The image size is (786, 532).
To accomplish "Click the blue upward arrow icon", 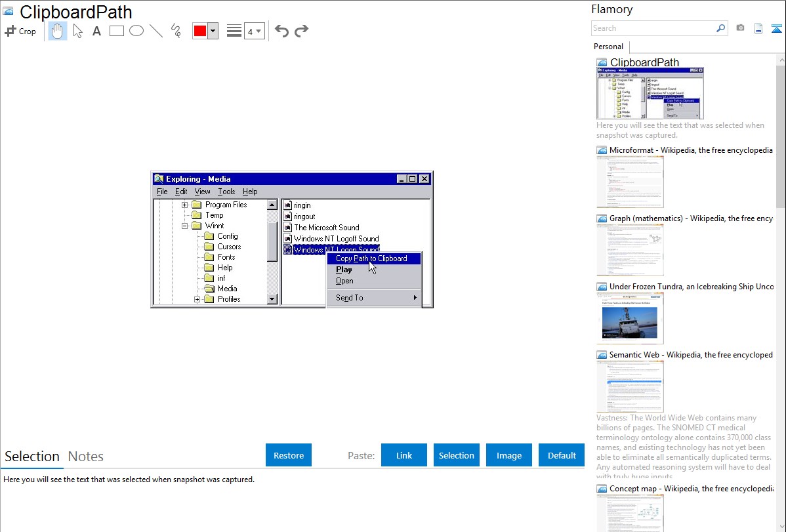I will [776, 29].
